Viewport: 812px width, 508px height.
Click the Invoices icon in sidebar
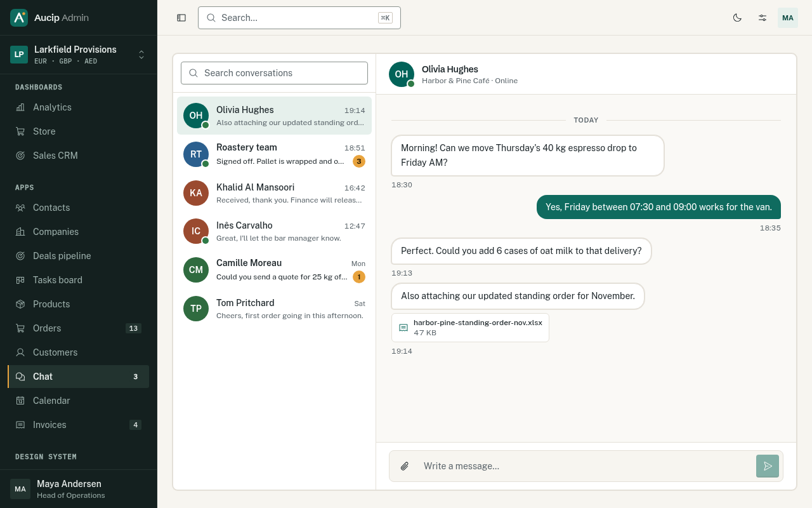coord(20,425)
